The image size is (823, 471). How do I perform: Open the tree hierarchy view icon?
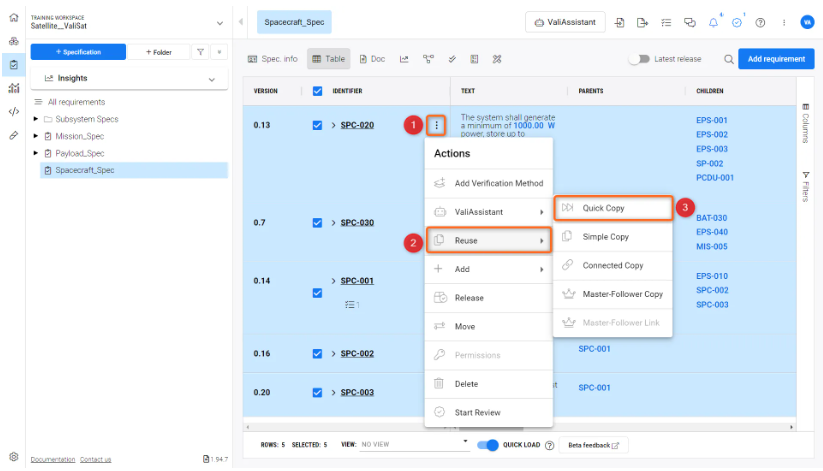pos(428,59)
